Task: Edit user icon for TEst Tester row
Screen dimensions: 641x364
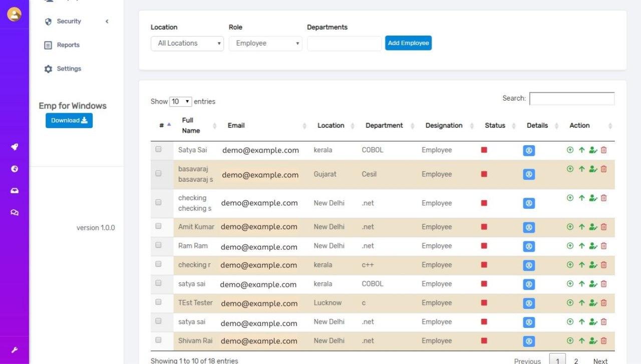Action: [x=593, y=302]
